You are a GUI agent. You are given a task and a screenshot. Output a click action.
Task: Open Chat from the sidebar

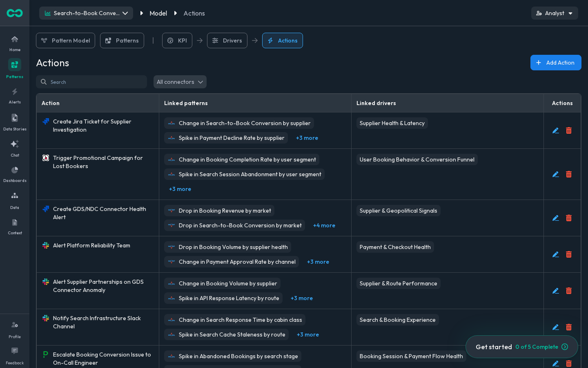(15, 148)
